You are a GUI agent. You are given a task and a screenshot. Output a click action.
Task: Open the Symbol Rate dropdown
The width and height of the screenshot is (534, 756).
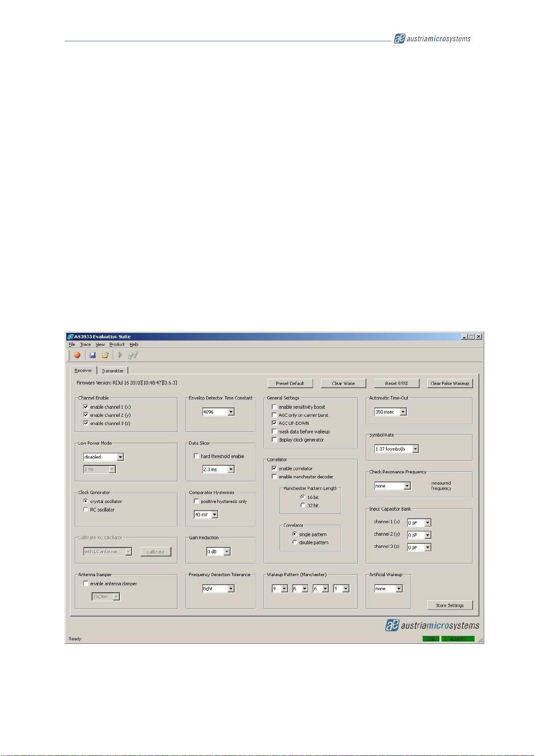(x=397, y=449)
